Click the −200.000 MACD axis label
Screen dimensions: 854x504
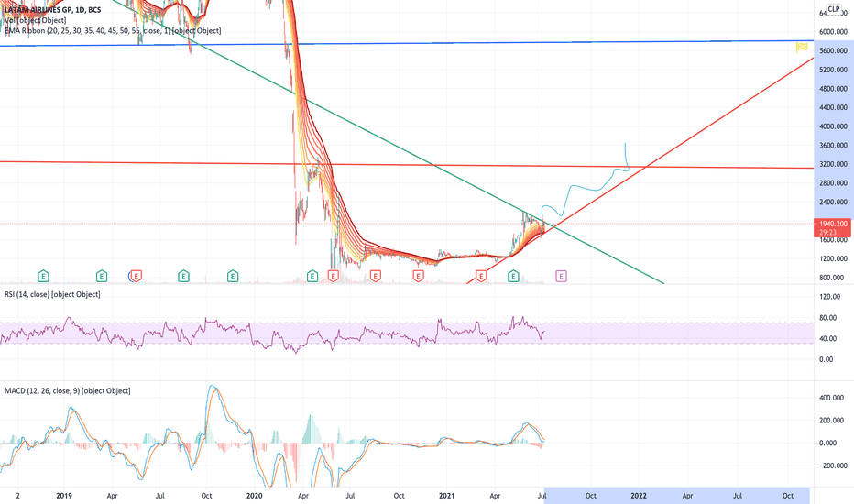tap(831, 466)
